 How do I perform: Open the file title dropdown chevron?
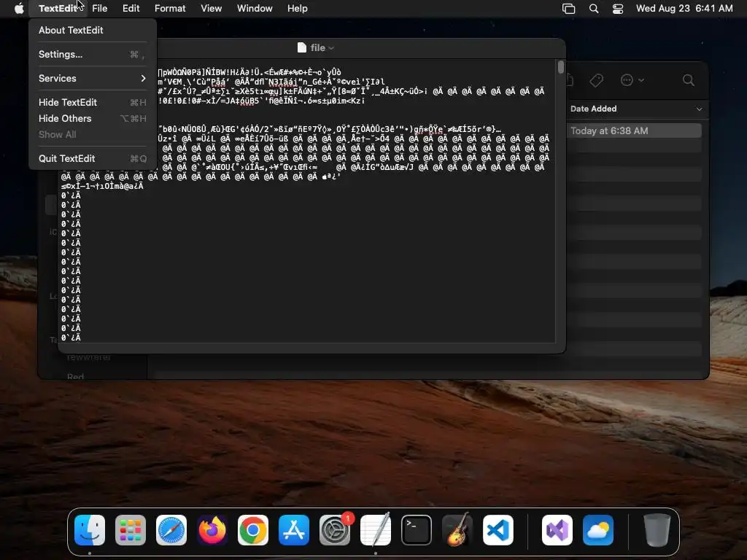331,48
